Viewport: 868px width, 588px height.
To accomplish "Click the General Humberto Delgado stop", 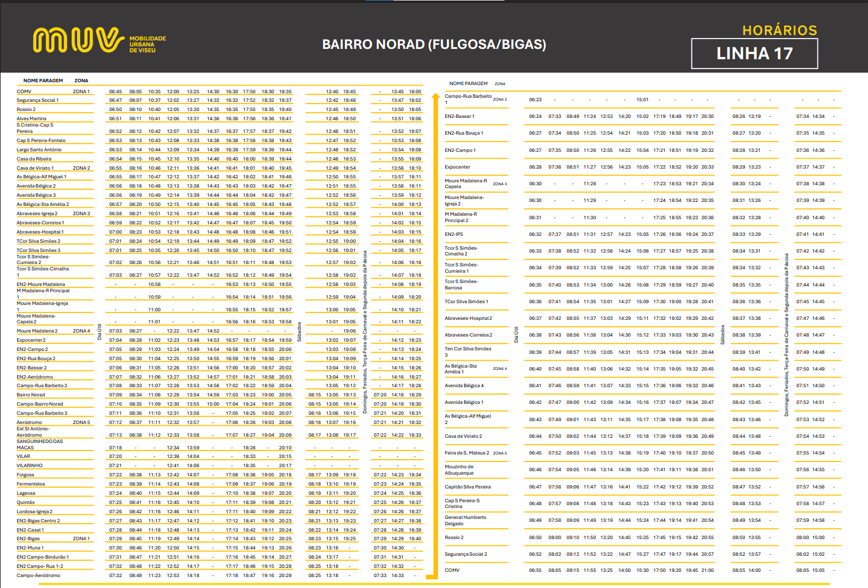I will pyautogui.click(x=465, y=520).
